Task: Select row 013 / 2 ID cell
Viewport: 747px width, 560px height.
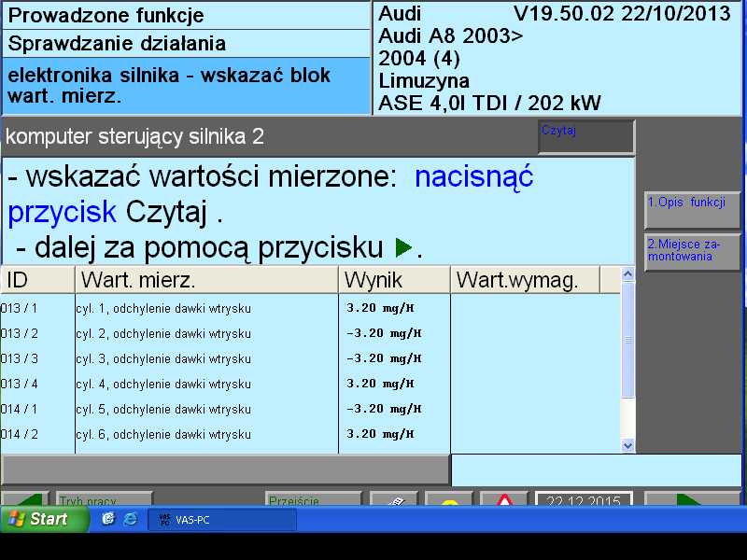Action: (19, 334)
